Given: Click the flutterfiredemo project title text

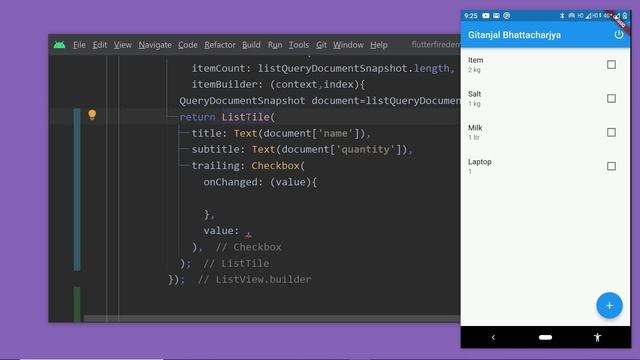Looking at the screenshot, I should [x=436, y=44].
